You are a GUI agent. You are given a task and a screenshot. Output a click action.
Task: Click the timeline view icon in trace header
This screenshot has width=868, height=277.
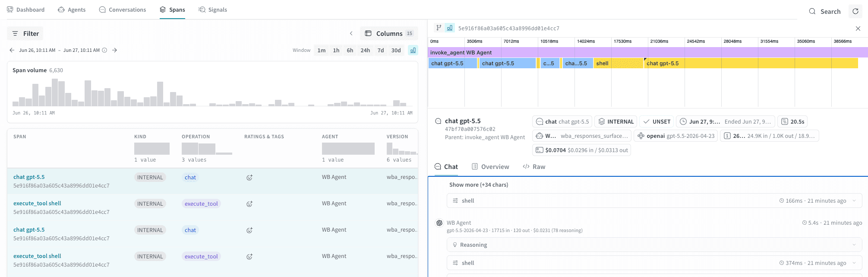tap(450, 28)
